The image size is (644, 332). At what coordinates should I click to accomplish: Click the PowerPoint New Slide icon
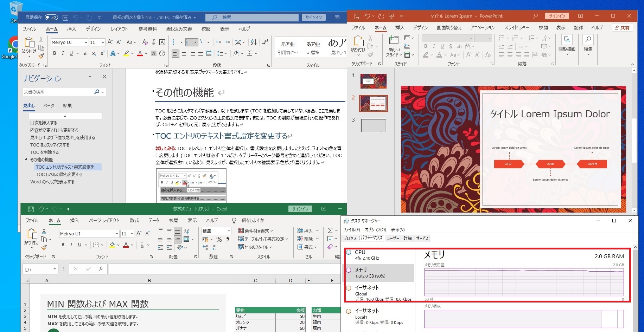click(394, 40)
